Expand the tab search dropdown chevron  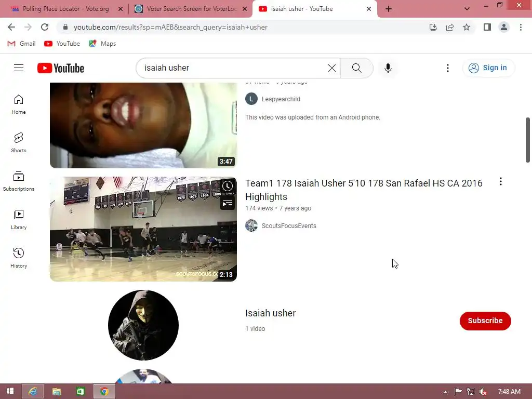click(467, 9)
